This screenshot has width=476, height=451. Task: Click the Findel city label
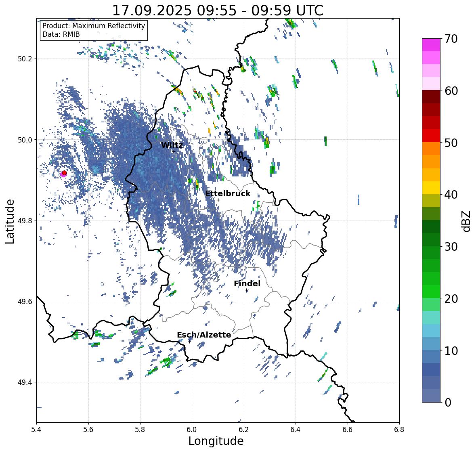(x=247, y=283)
